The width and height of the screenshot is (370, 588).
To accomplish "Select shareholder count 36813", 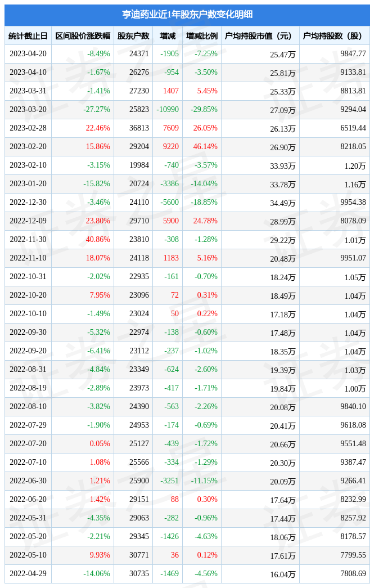I will 139,128.
